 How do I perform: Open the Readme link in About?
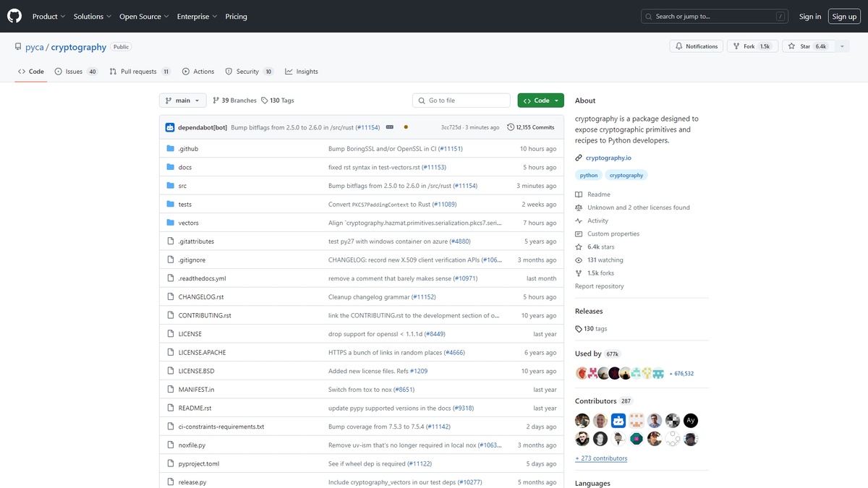coord(599,194)
